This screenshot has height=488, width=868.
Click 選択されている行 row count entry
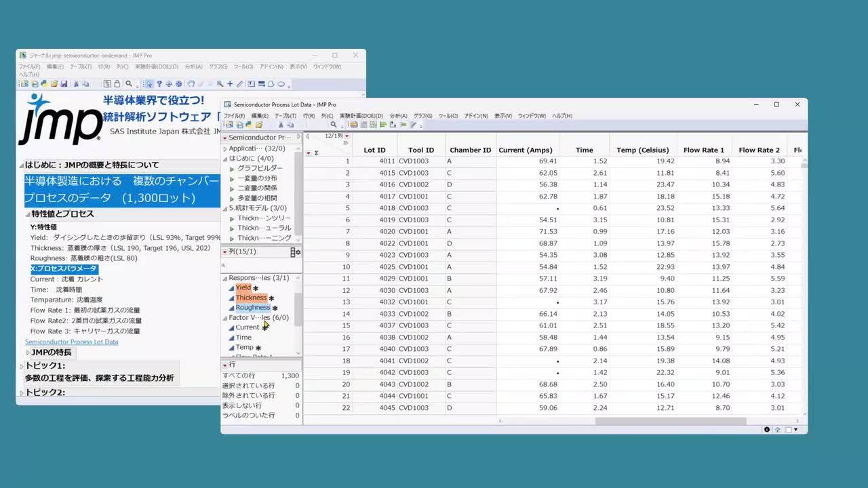pos(260,386)
